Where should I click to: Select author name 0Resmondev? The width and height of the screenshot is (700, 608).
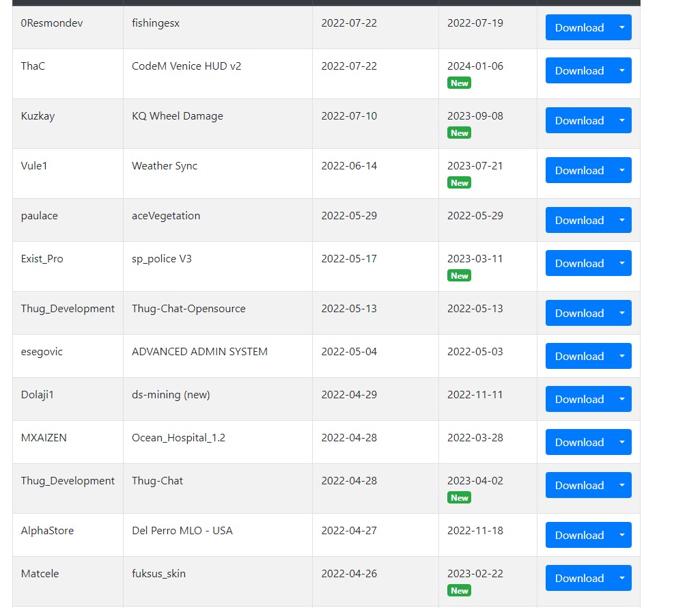coord(52,23)
